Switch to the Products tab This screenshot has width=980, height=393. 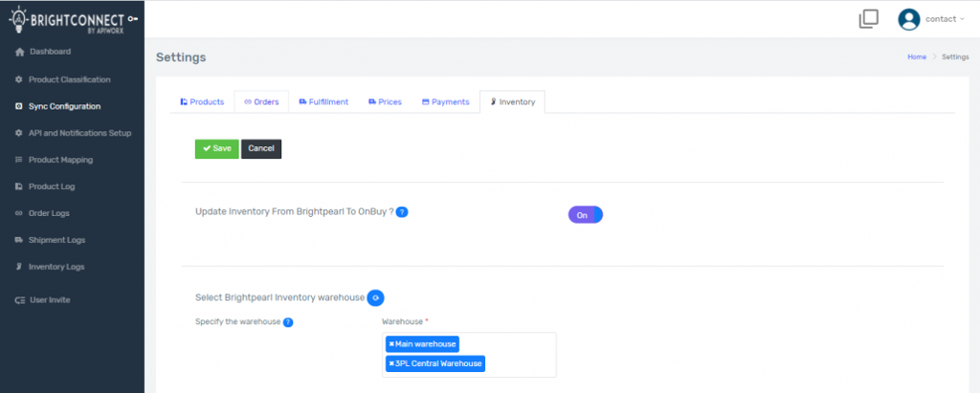[x=202, y=102]
